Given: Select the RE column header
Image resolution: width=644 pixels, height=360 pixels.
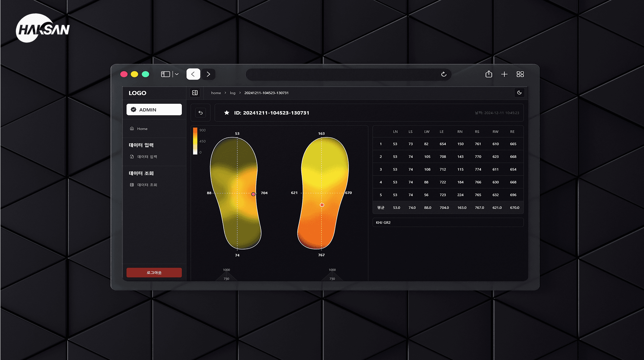Looking at the screenshot, I should [x=512, y=132].
